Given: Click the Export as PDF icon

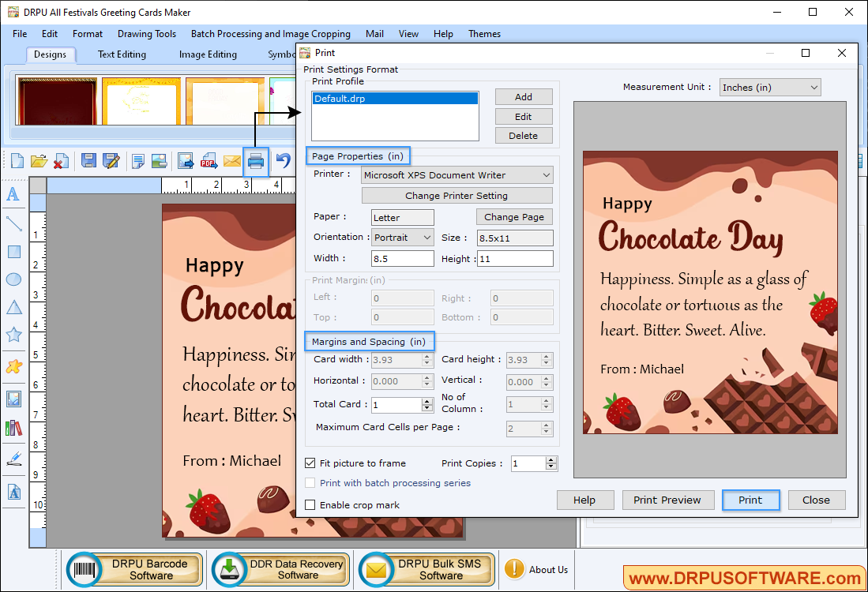Looking at the screenshot, I should [x=209, y=161].
